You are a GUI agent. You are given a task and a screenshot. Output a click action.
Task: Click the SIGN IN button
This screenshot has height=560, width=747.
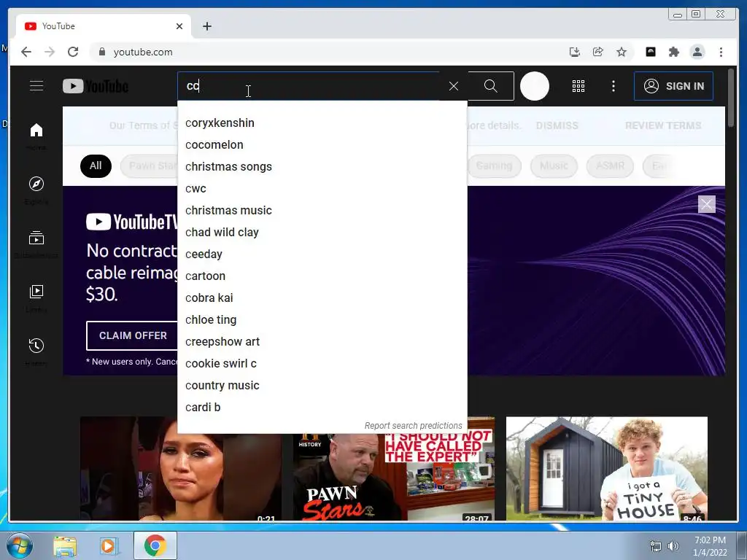click(x=673, y=86)
